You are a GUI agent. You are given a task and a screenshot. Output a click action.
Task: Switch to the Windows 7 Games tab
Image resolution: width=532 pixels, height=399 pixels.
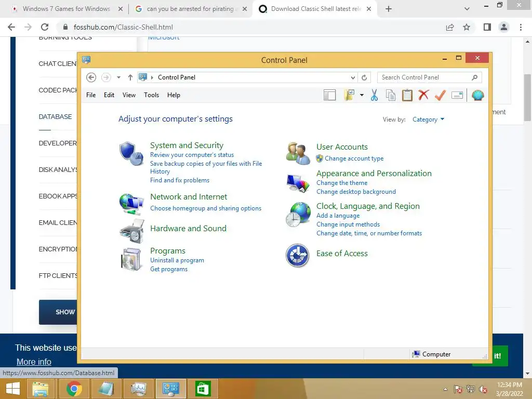coord(66,9)
